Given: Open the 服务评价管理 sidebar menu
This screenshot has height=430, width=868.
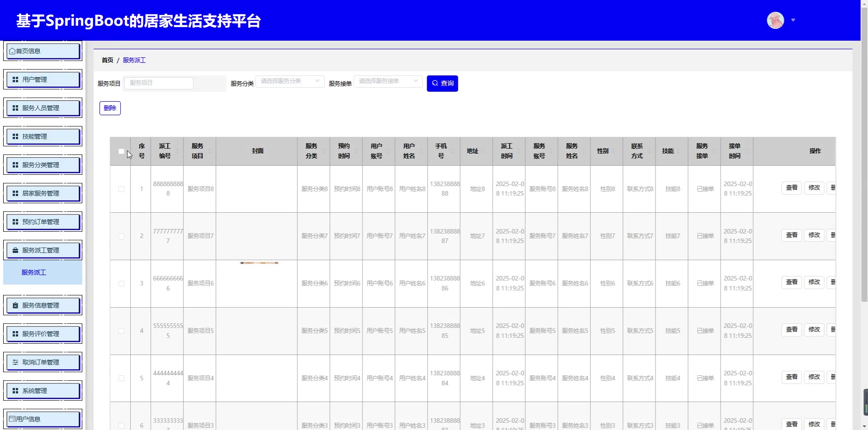Looking at the screenshot, I should [43, 334].
